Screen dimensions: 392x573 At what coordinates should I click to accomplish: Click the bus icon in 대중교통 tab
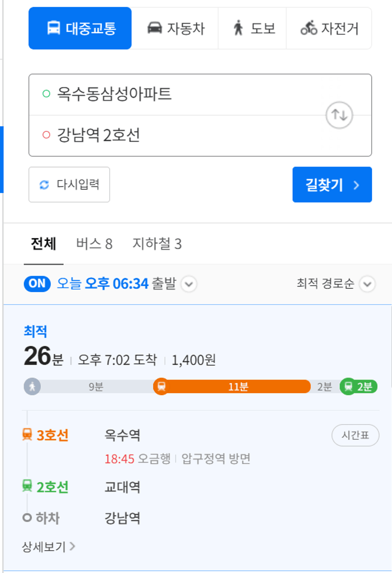pyautogui.click(x=54, y=28)
